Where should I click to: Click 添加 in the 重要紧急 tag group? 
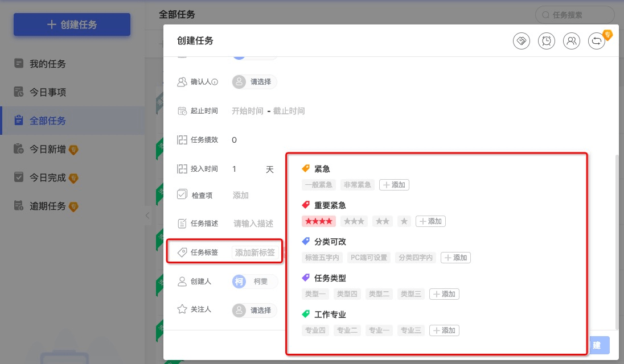coord(430,221)
